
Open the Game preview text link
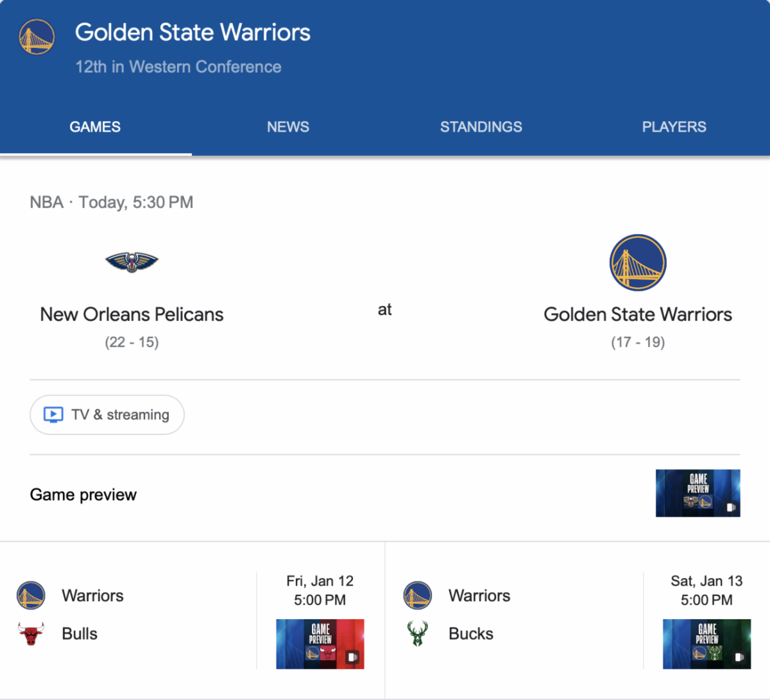coord(83,495)
